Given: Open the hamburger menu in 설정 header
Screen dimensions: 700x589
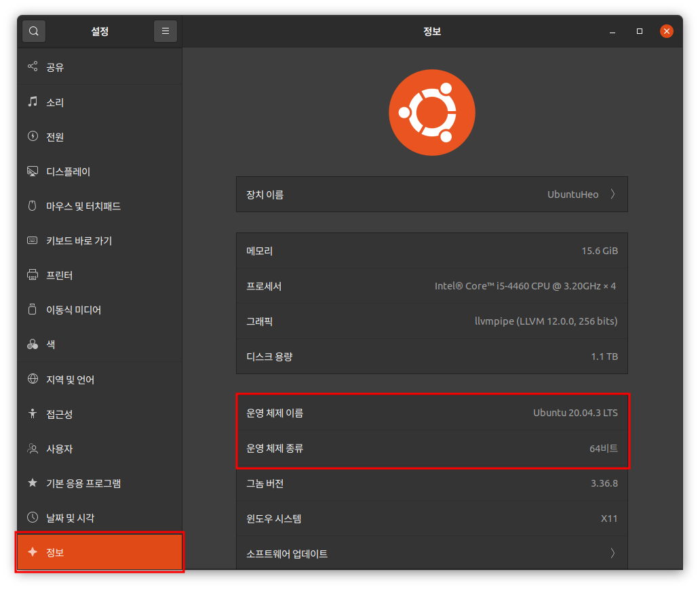Looking at the screenshot, I should coord(166,31).
